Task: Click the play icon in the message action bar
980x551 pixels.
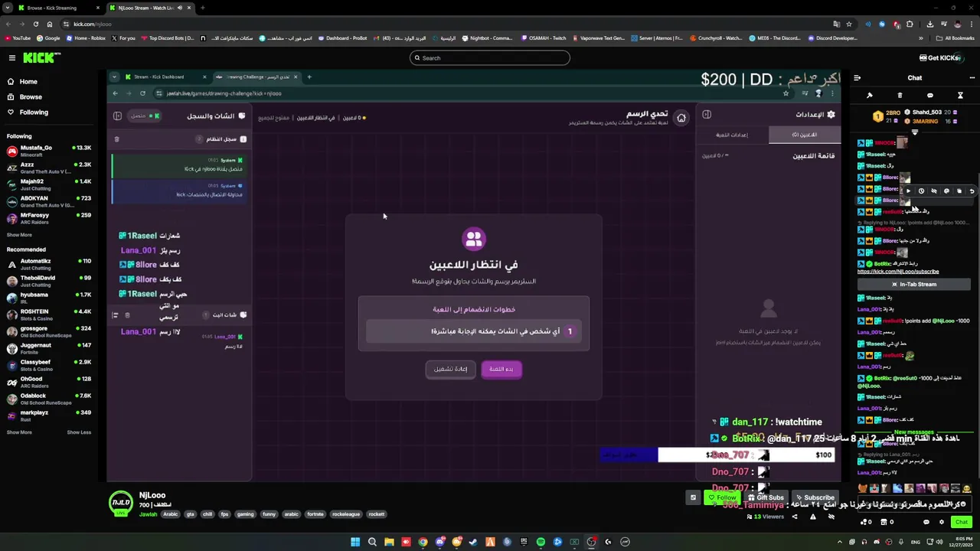Action: tap(909, 191)
